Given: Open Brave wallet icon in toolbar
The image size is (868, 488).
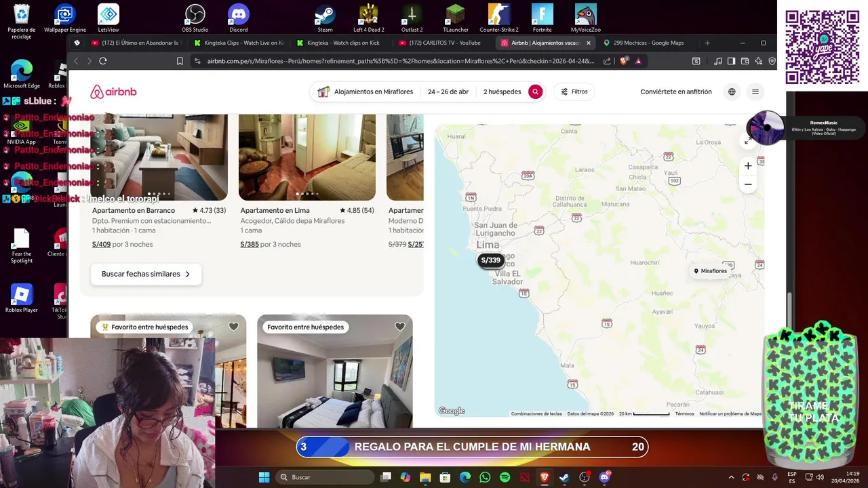Looking at the screenshot, I should [745, 61].
